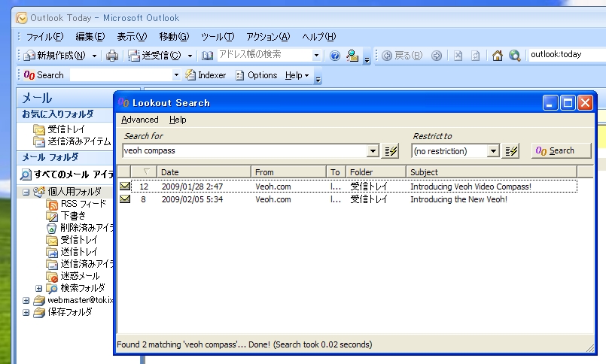Sort results by From column header
This screenshot has height=364, width=606.
[289, 172]
